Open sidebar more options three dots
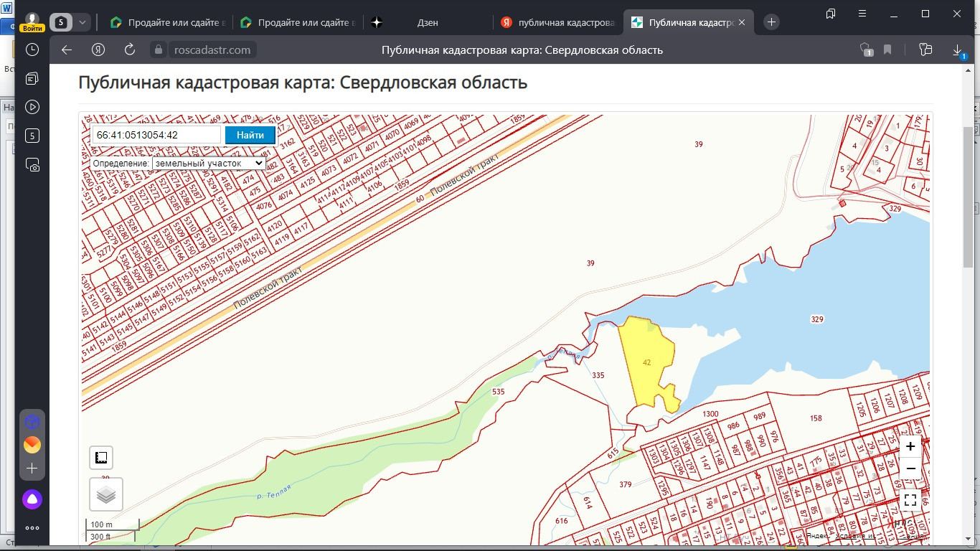980x551 pixels. [32, 528]
